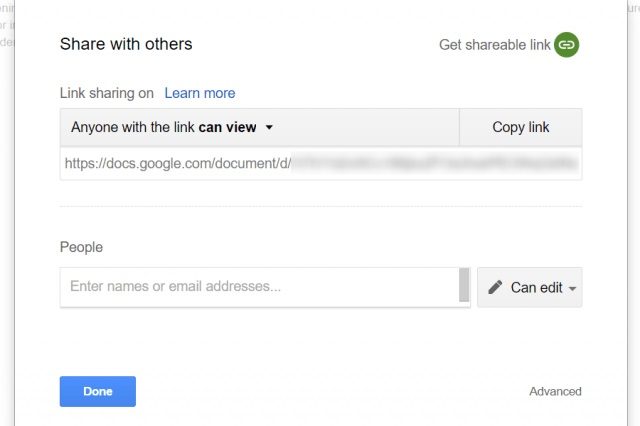Click the scrollbar handle in the People field

pos(464,285)
